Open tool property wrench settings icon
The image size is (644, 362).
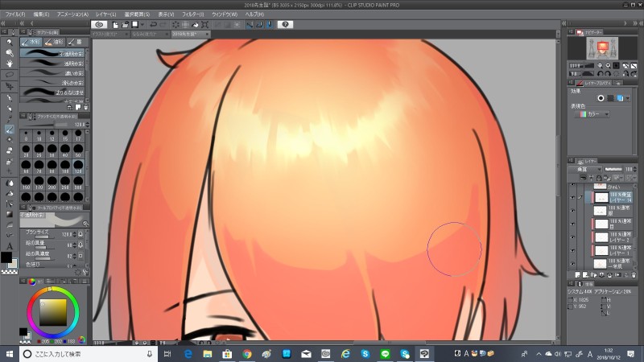(x=85, y=272)
